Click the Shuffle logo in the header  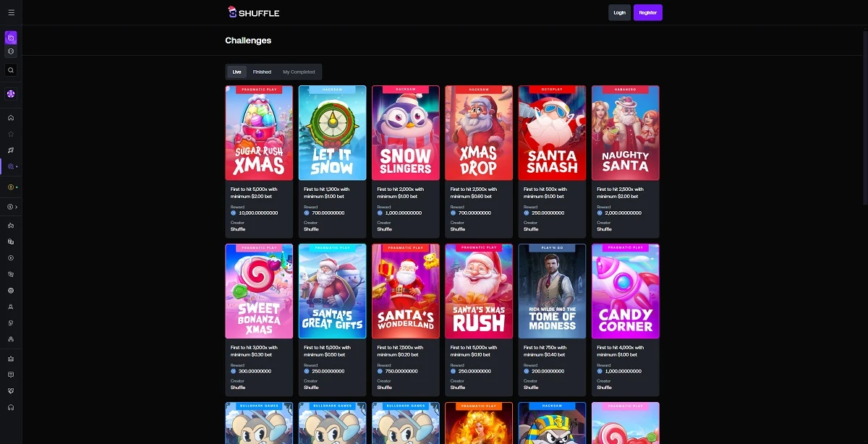coord(253,12)
